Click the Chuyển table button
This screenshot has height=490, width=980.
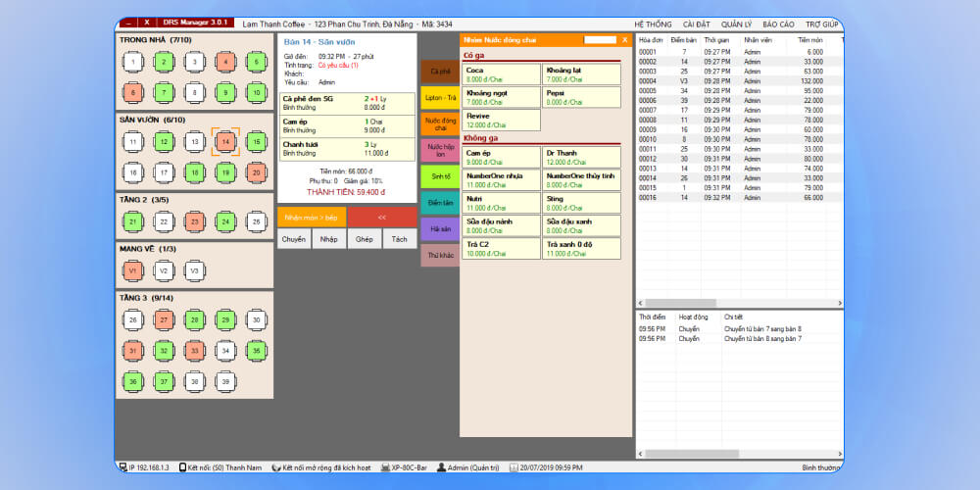click(294, 239)
